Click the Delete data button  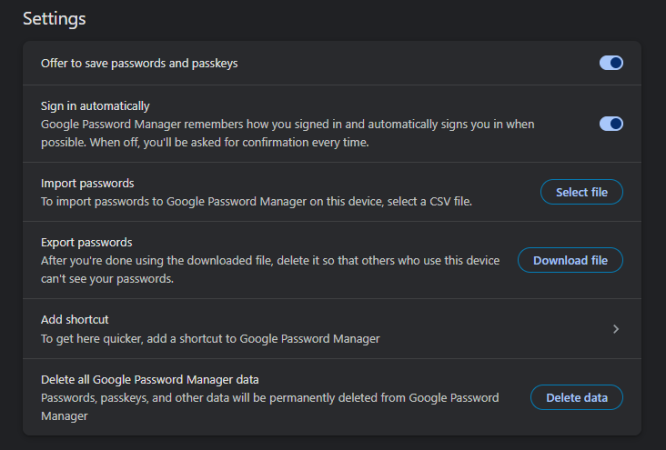tap(576, 397)
